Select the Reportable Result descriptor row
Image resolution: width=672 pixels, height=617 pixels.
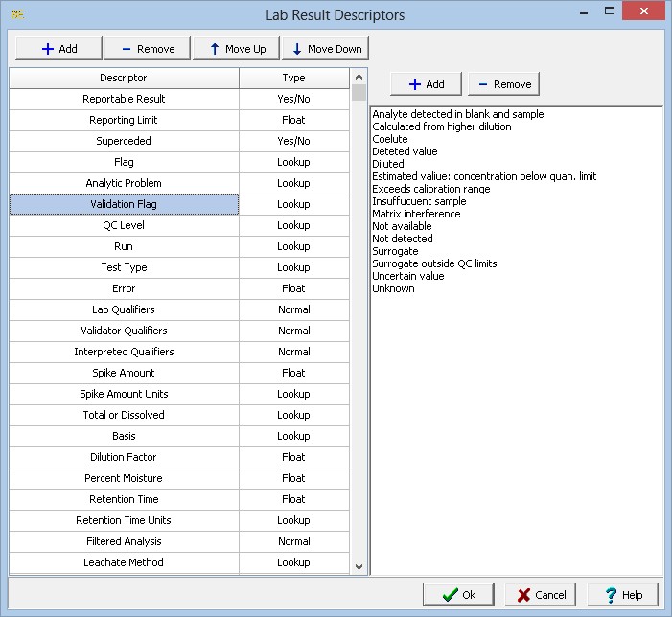(124, 99)
